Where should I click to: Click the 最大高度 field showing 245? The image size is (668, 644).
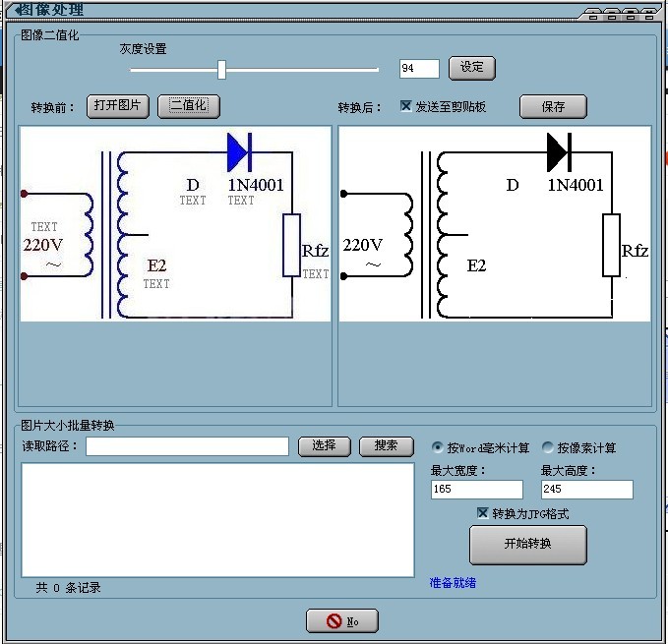tap(586, 490)
